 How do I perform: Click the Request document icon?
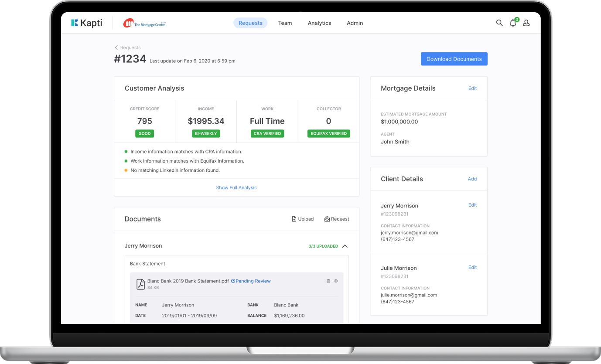point(327,219)
